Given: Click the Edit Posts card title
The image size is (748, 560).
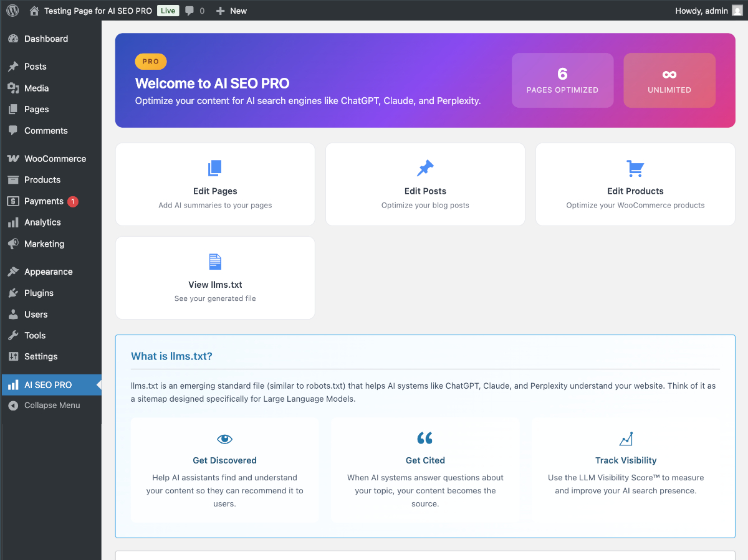Looking at the screenshot, I should point(425,191).
